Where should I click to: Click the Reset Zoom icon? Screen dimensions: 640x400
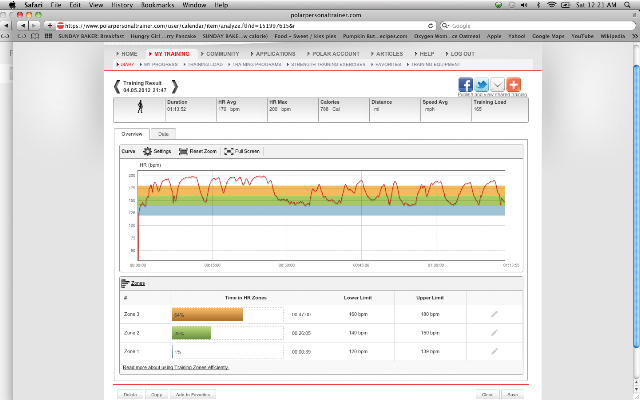click(x=183, y=151)
